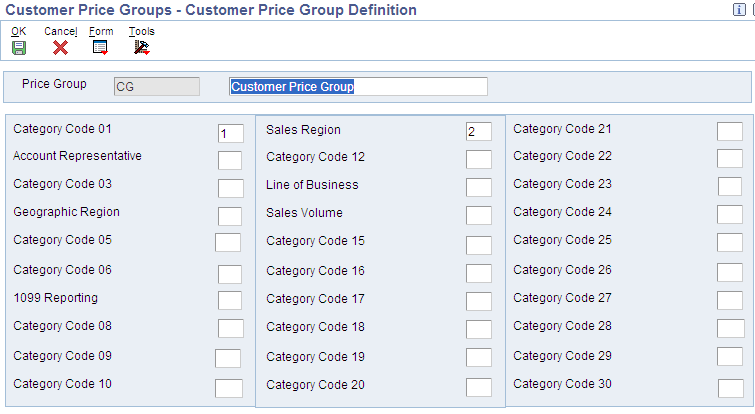Select the Sales Region input box

[479, 131]
